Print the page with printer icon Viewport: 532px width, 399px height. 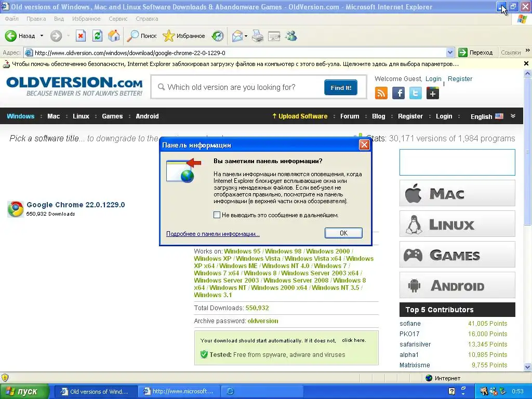pos(258,36)
